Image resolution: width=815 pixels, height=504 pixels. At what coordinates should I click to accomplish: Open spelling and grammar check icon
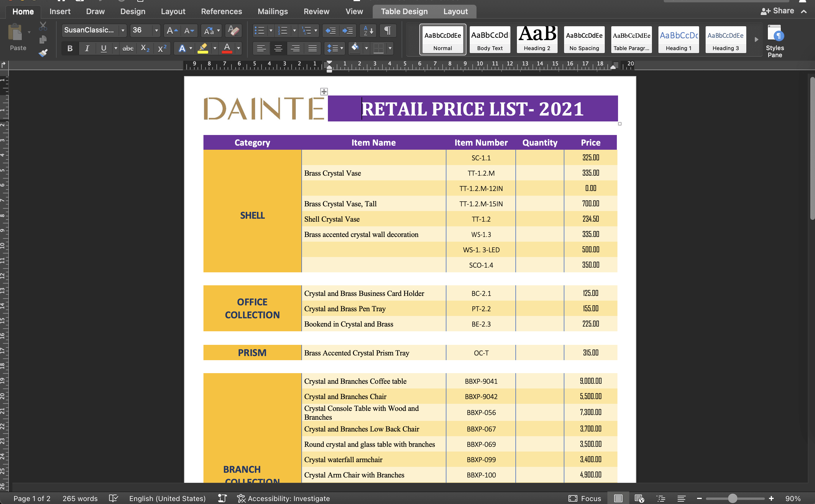click(114, 498)
